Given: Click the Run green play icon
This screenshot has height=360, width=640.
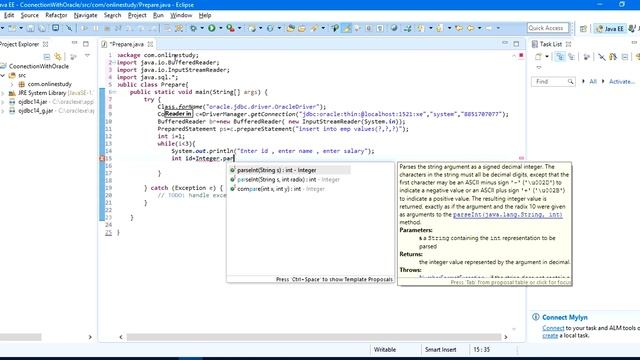Looking at the screenshot, I should (x=211, y=28).
